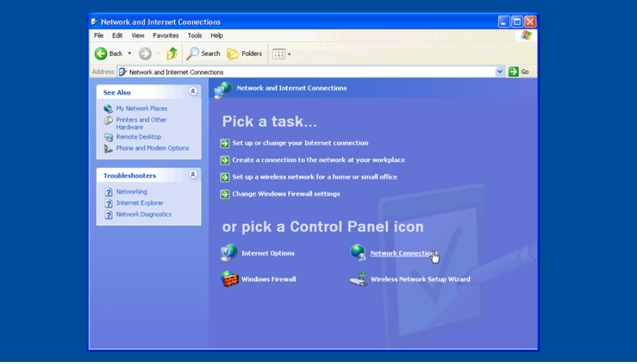Screen dimensions: 637x364
Task: Open Phone and Modem Options link
Action: pos(152,148)
